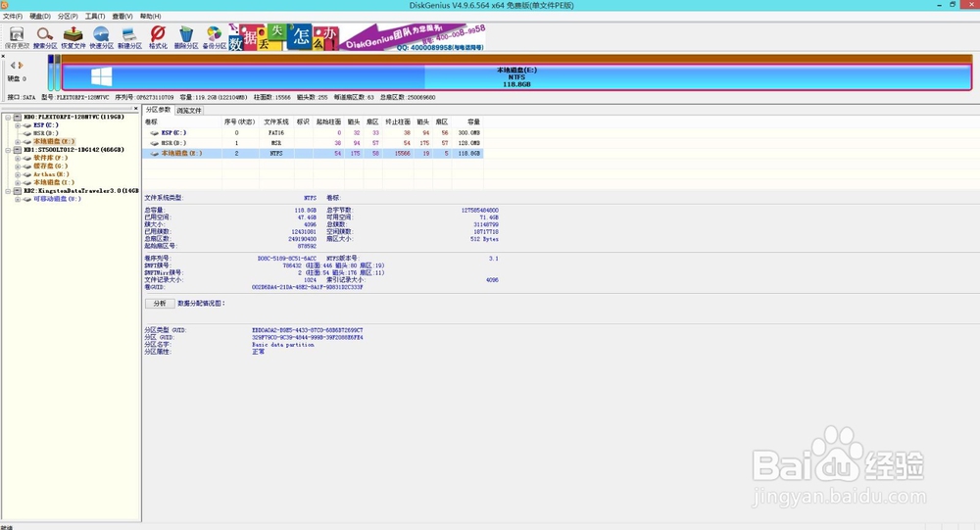
Task: Click the 起始柱面 column header
Action: tap(328, 121)
